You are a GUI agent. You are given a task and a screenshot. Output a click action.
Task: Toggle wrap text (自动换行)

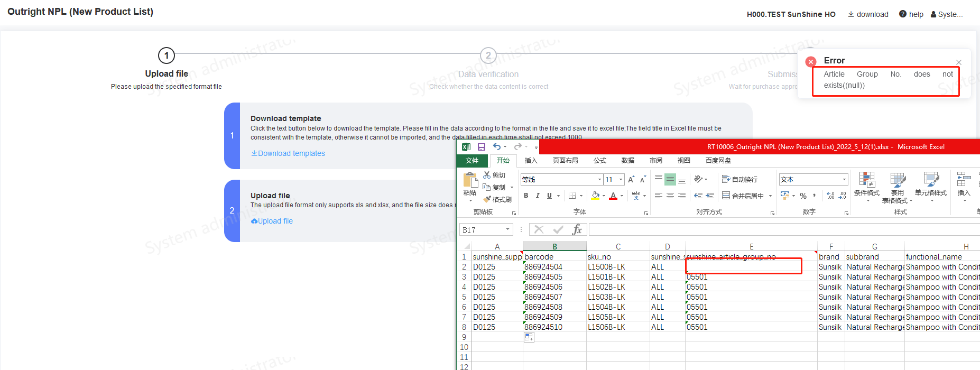click(x=739, y=180)
